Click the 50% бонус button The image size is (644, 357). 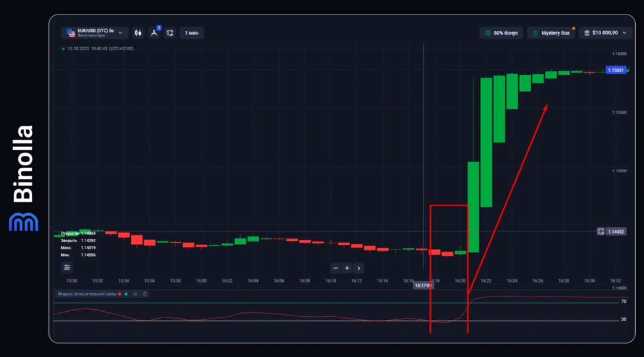[501, 33]
